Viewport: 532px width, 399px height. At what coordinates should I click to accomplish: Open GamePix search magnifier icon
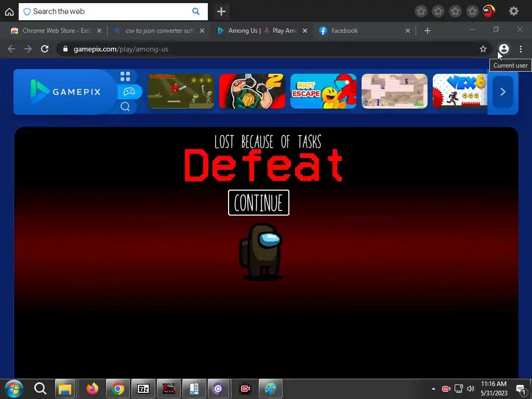pos(125,107)
